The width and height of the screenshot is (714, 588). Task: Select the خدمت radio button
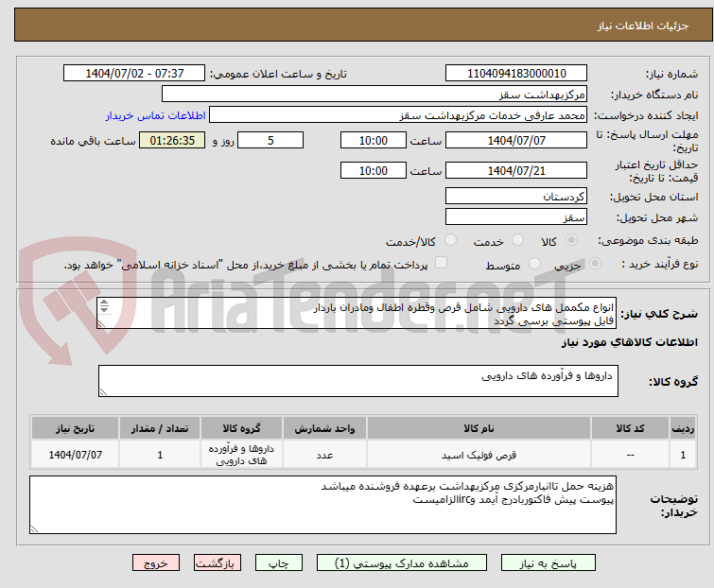pos(517,240)
